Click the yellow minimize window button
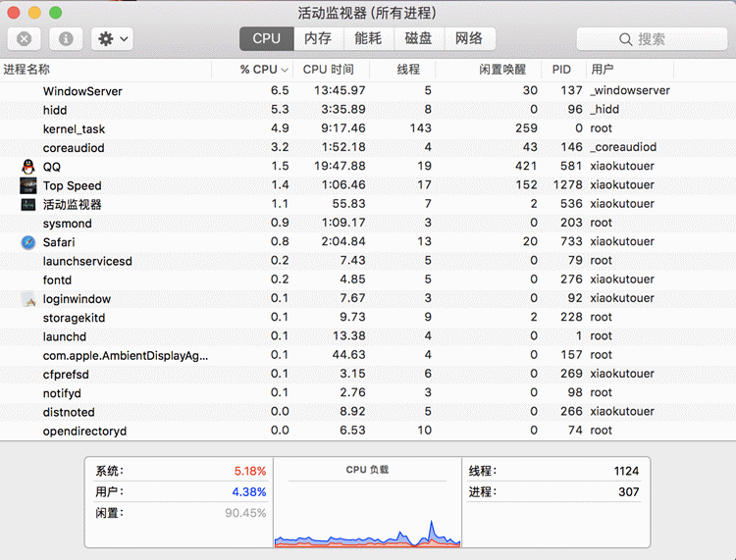Viewport: 736px width, 560px height. [x=34, y=13]
